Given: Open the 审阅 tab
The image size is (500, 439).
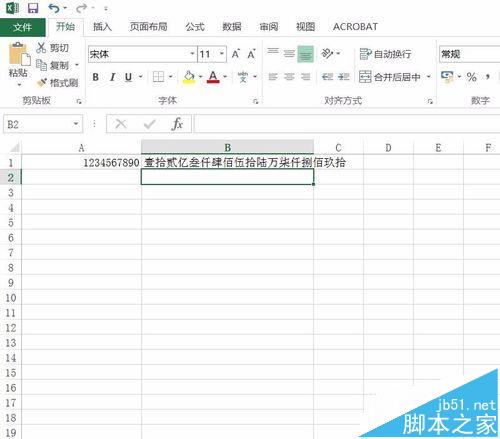Looking at the screenshot, I should pyautogui.click(x=269, y=27).
